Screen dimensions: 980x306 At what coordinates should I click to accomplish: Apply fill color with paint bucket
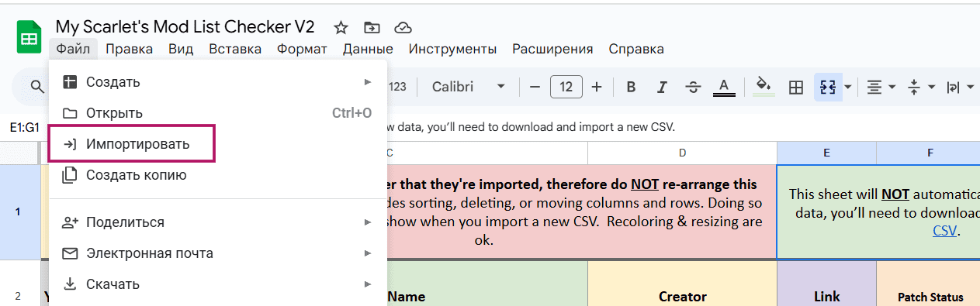tap(764, 87)
